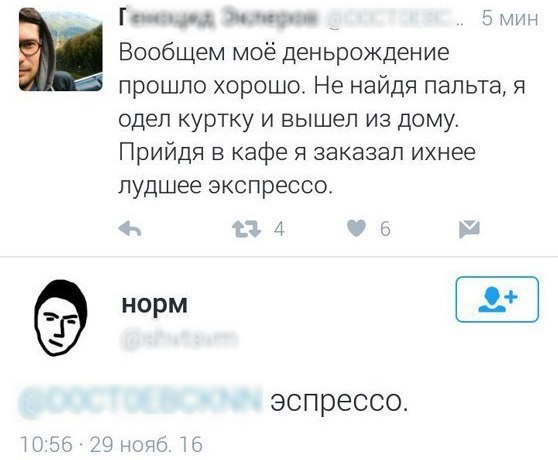The height and width of the screenshot is (460, 558).
Task: Click the blurred author name of the first tweet
Action: (218, 18)
